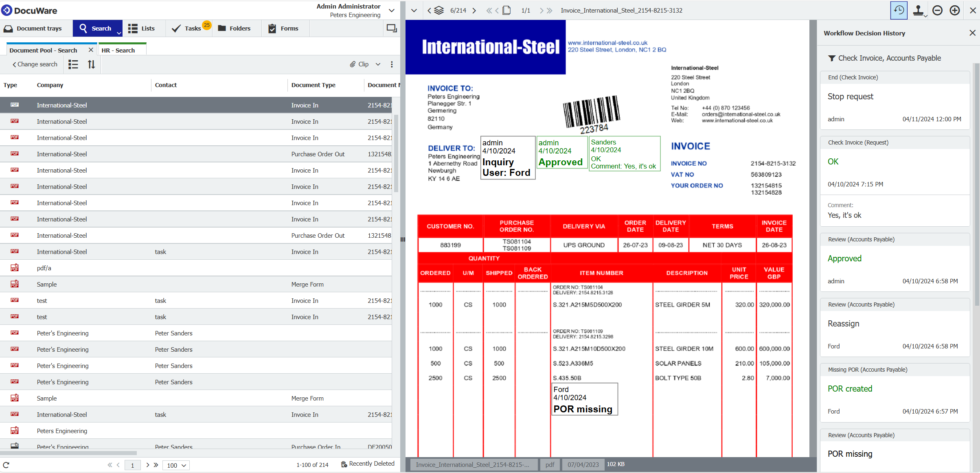The height and width of the screenshot is (473, 980).
Task: Open the Workflow Decision History panel icon
Action: [899, 10]
